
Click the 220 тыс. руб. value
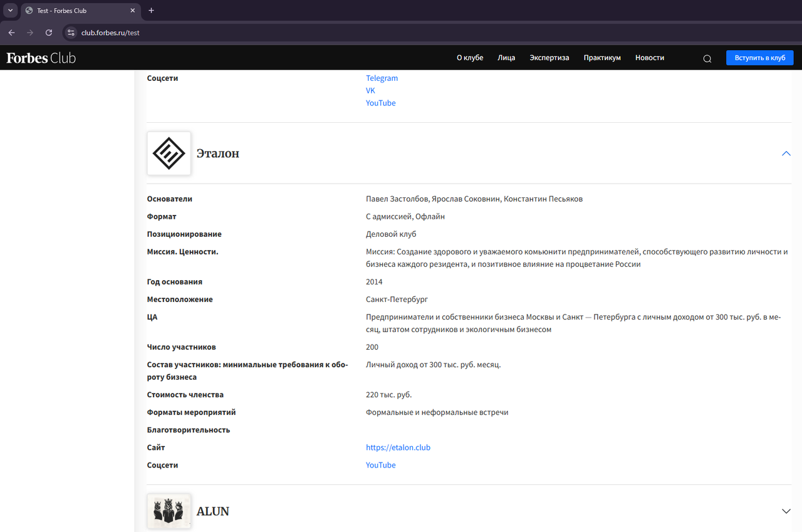[x=389, y=395]
